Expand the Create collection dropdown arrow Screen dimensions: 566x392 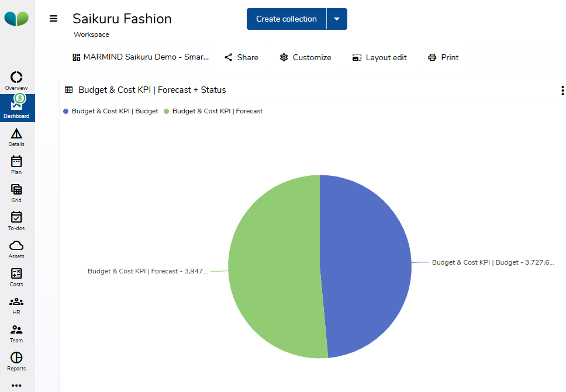click(337, 19)
